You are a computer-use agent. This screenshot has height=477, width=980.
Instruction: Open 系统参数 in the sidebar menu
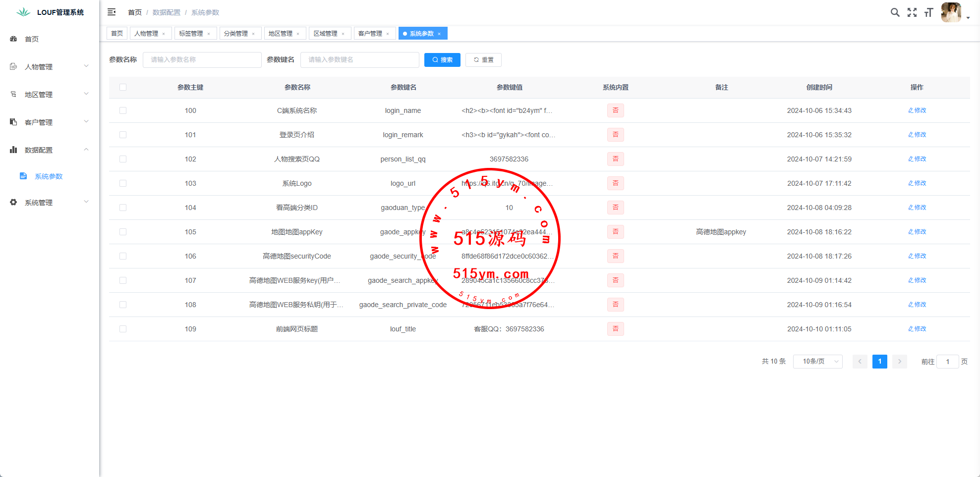point(49,176)
